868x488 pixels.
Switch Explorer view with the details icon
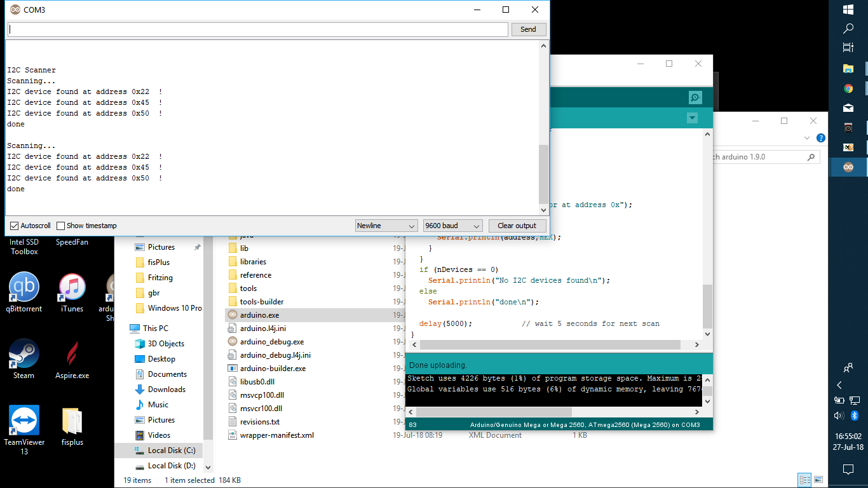pos(804,480)
